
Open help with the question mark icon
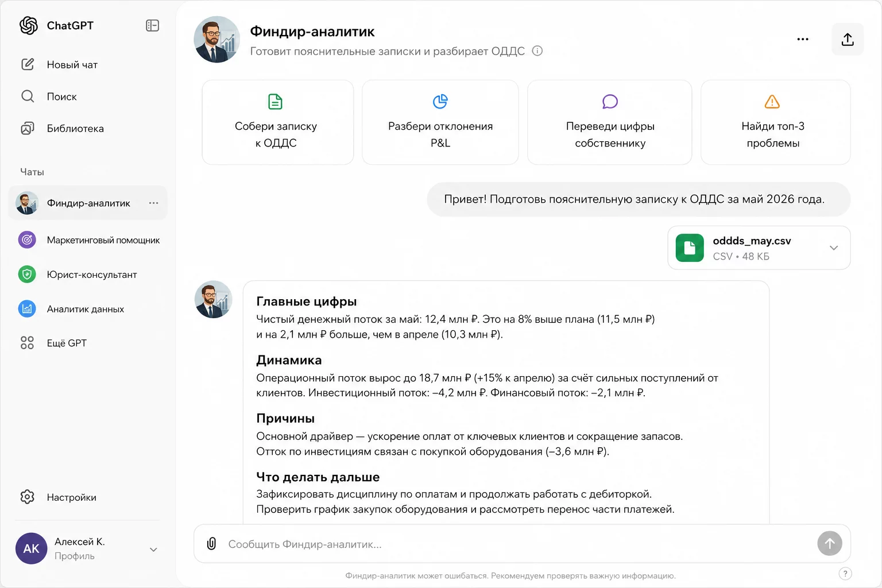(x=845, y=573)
